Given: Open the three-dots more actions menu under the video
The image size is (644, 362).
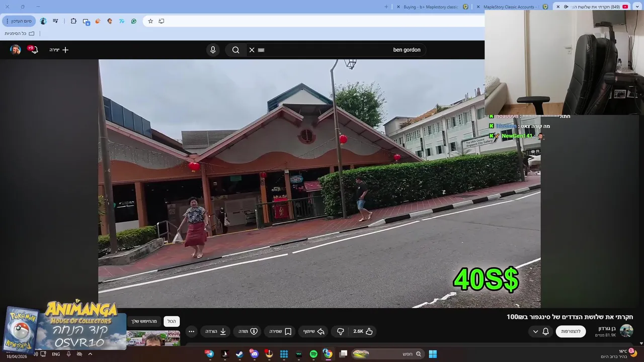Looking at the screenshot, I should coord(191,331).
